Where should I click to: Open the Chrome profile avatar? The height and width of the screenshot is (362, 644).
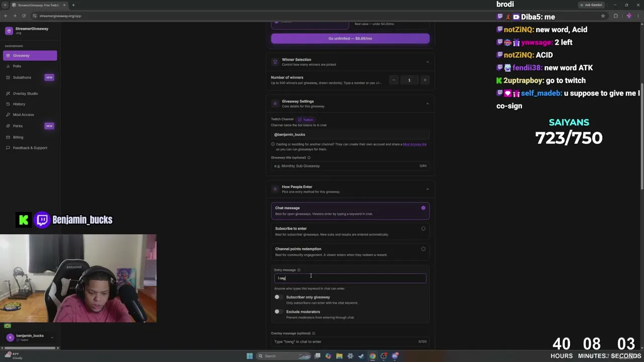point(629,16)
